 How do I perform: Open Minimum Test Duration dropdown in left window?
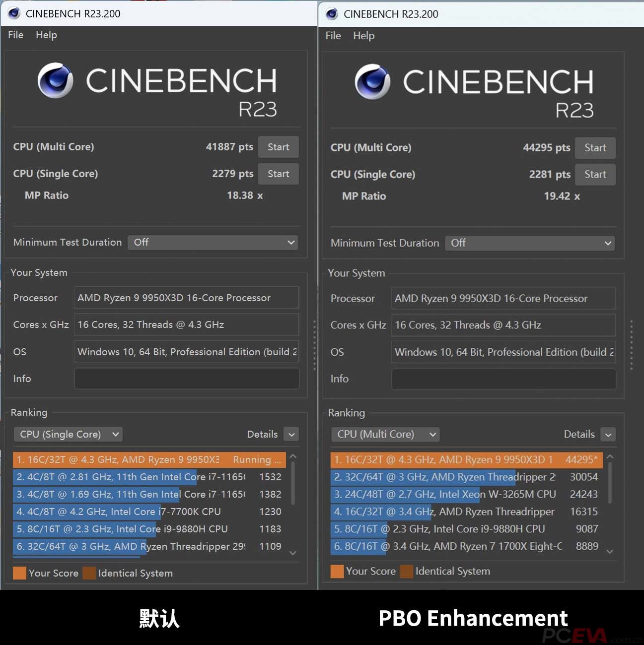click(213, 242)
